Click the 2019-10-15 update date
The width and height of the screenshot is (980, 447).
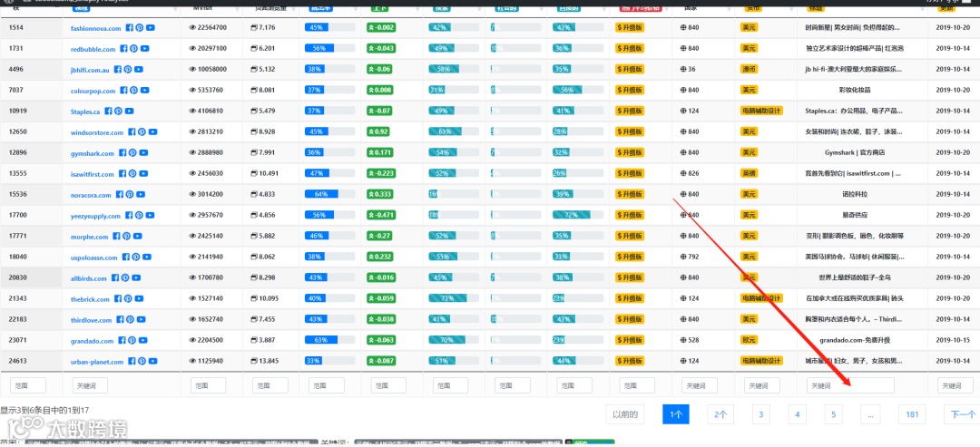coord(953,341)
